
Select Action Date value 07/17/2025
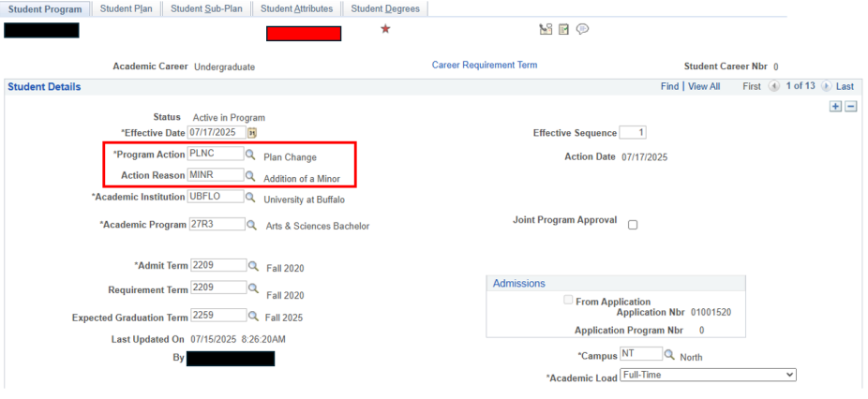(644, 157)
